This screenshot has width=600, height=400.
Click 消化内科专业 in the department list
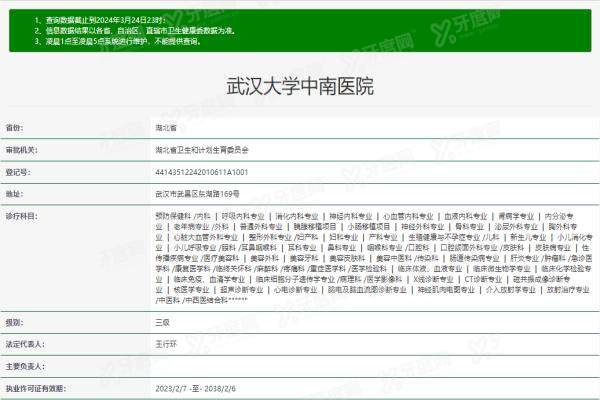tap(297, 216)
